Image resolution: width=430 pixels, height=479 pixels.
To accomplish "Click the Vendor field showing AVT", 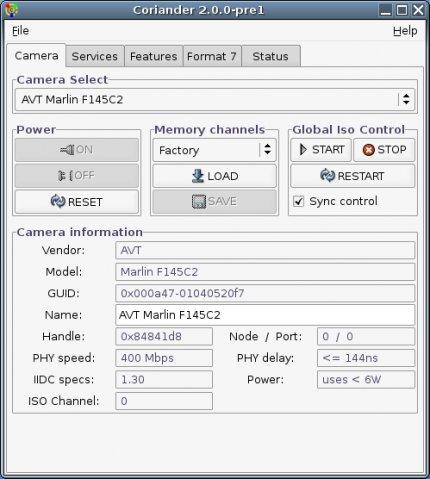I will [x=265, y=250].
